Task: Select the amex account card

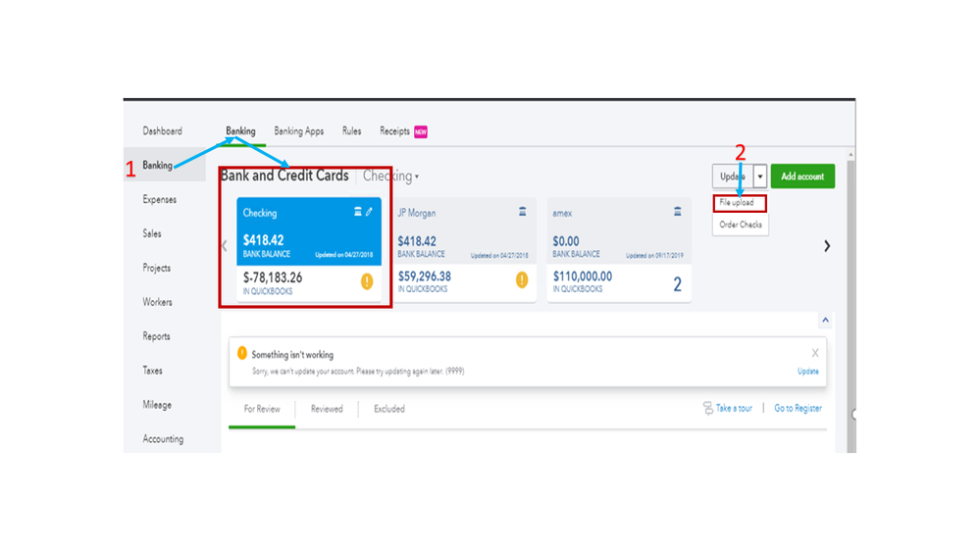Action: [x=619, y=250]
